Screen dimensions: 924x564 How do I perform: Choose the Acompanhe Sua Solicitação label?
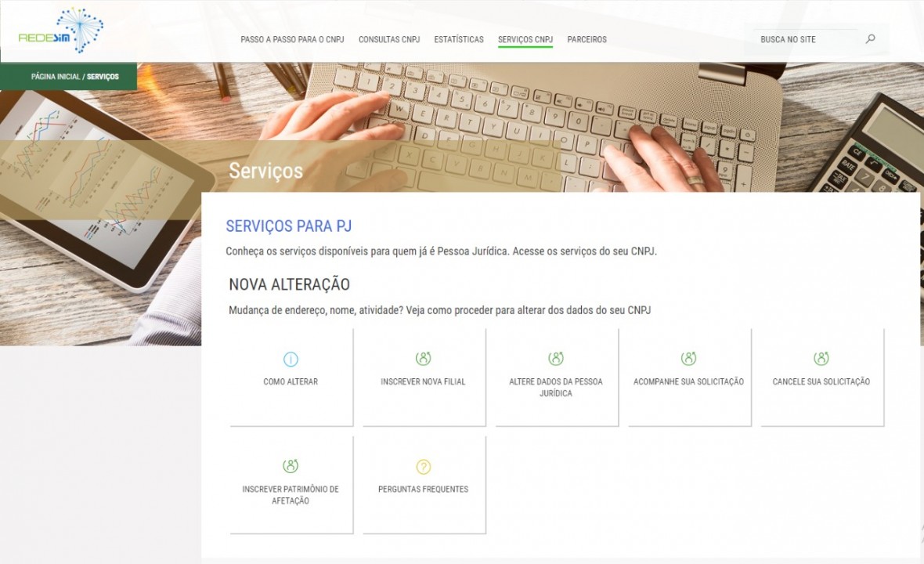click(x=688, y=382)
